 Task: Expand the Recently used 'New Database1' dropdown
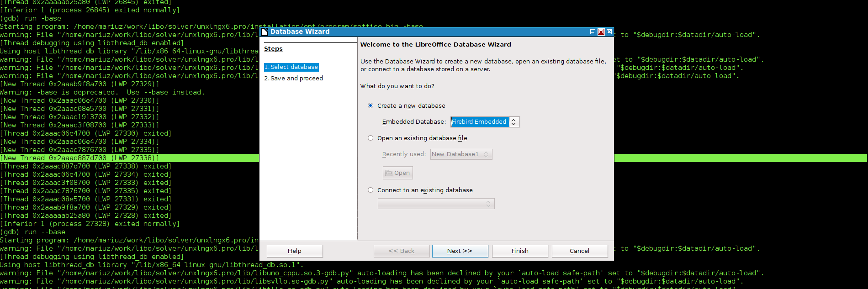486,154
